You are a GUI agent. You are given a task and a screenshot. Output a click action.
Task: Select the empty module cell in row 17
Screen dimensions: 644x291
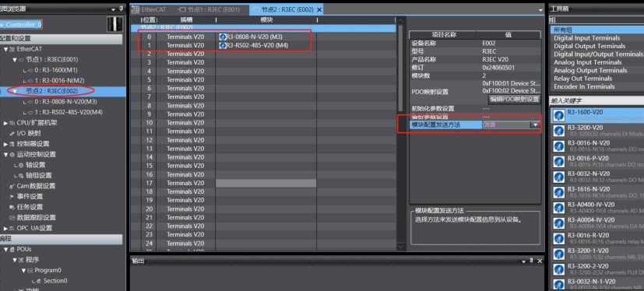(x=266, y=183)
